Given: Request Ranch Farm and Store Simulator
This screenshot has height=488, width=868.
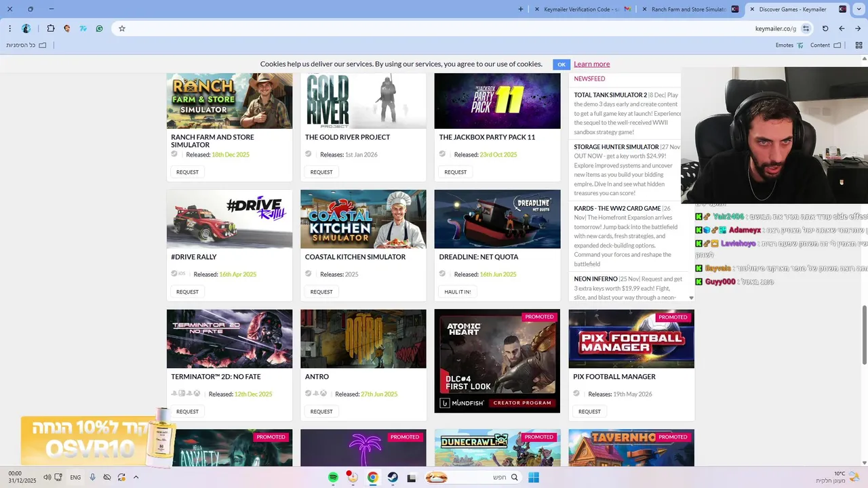Looking at the screenshot, I should click(x=187, y=172).
